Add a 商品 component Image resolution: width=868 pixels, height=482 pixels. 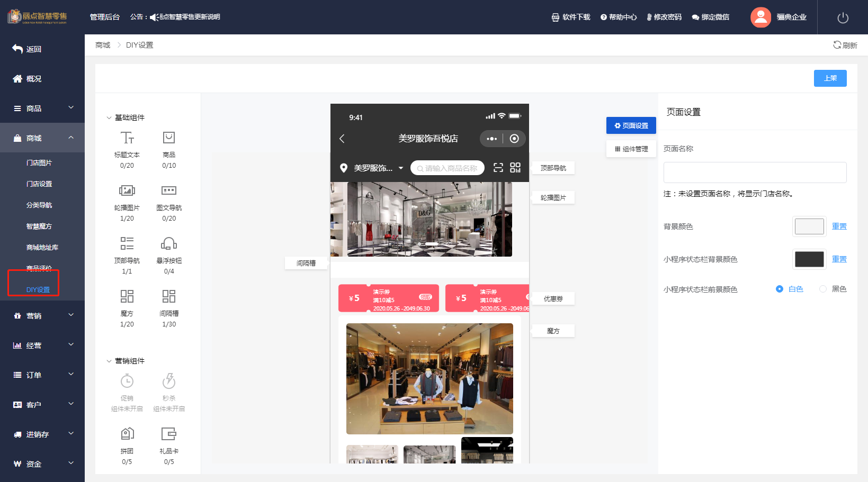[169, 150]
